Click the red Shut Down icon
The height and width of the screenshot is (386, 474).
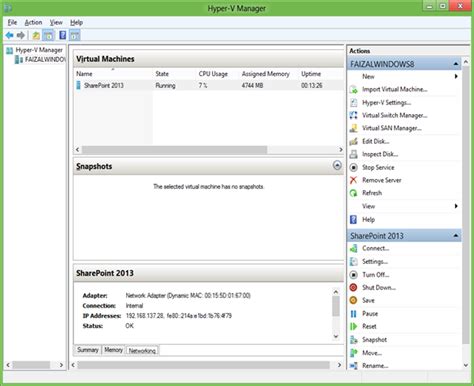click(x=353, y=287)
